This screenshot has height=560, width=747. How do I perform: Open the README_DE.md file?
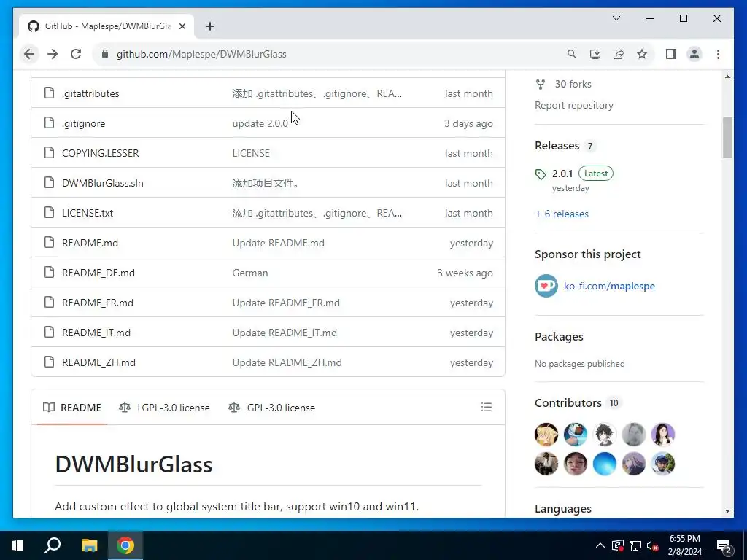click(98, 273)
